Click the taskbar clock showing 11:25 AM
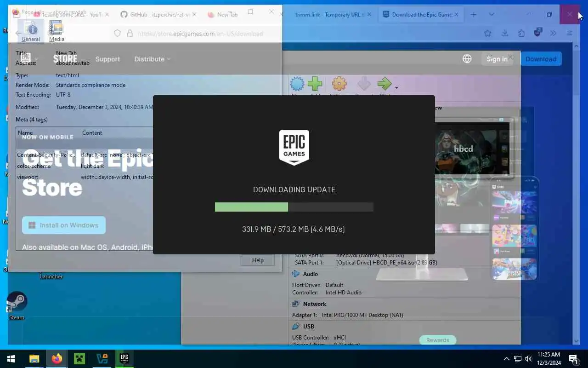This screenshot has height=368, width=588. [x=548, y=359]
